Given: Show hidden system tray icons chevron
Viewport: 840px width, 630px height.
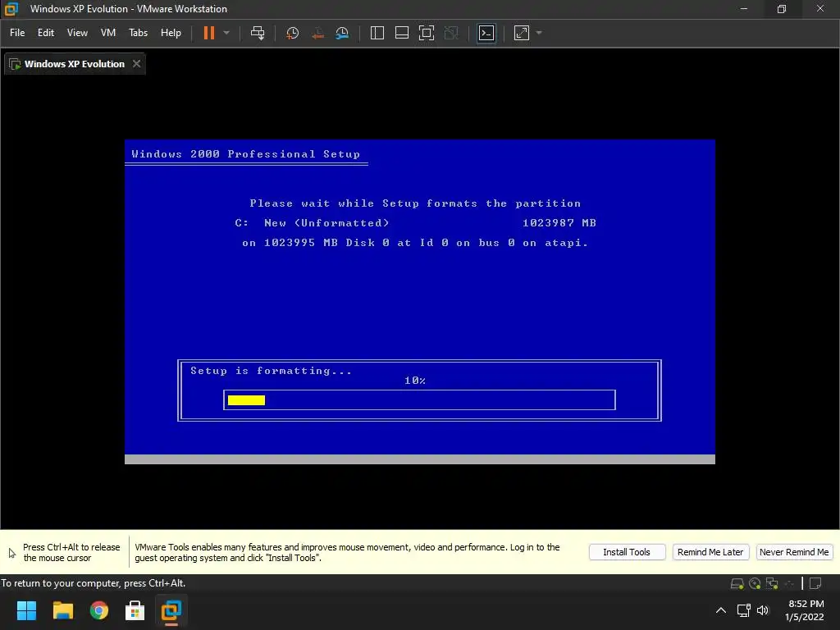Looking at the screenshot, I should [x=721, y=610].
